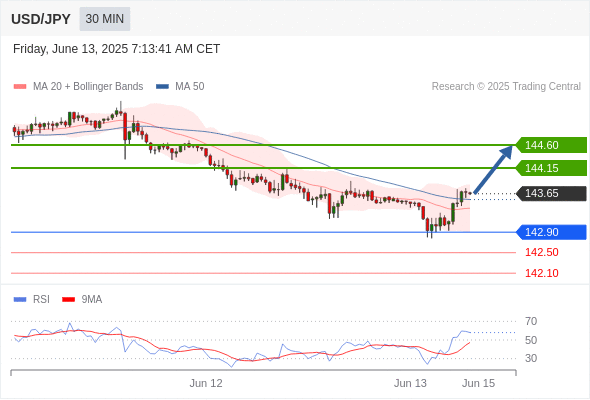
Task: Select the 144.60 resistance price tag
Action: pyautogui.click(x=551, y=145)
